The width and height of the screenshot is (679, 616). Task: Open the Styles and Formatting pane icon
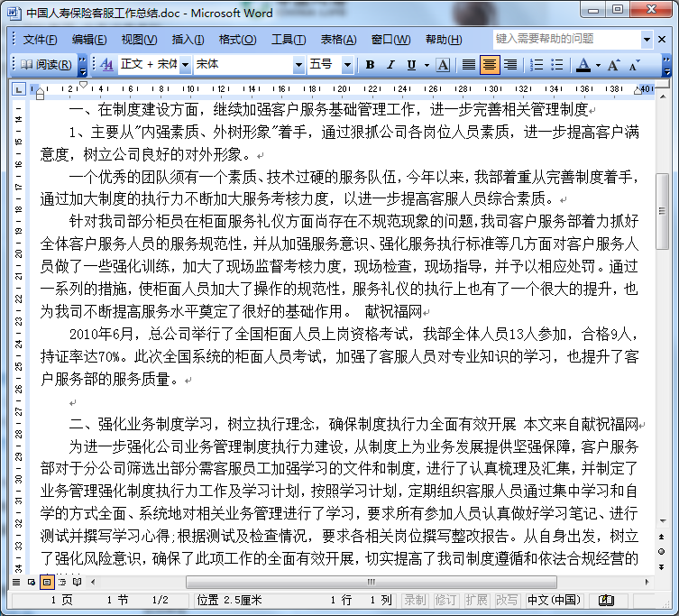(x=106, y=65)
